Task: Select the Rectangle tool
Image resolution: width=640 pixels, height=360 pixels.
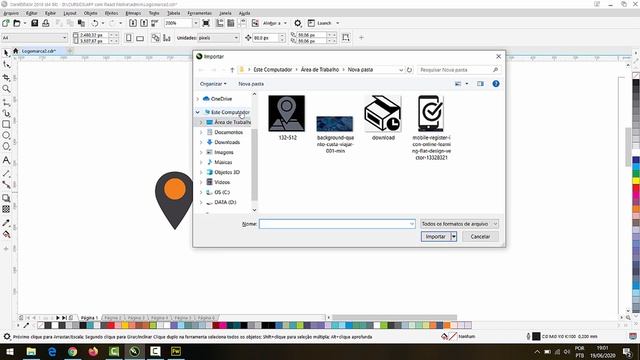Action: coord(6,124)
